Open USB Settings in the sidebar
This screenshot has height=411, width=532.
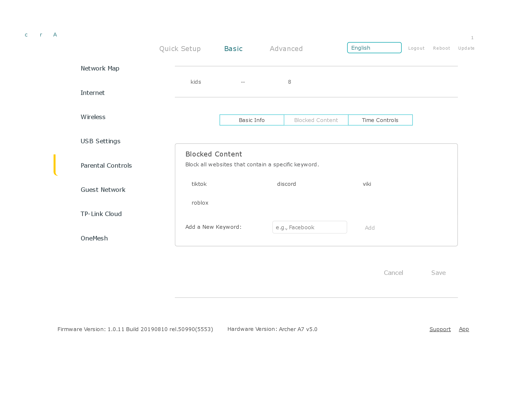[100, 141]
